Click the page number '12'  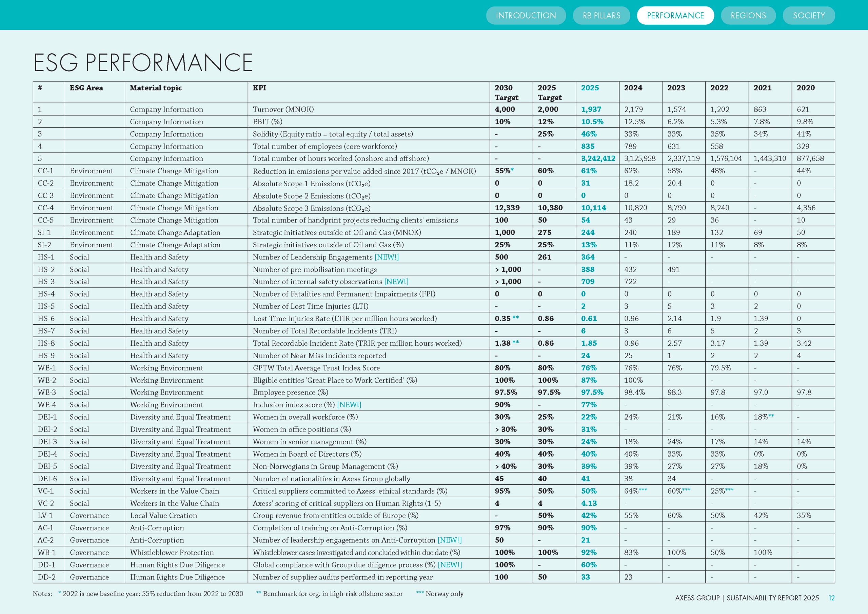pos(832,598)
